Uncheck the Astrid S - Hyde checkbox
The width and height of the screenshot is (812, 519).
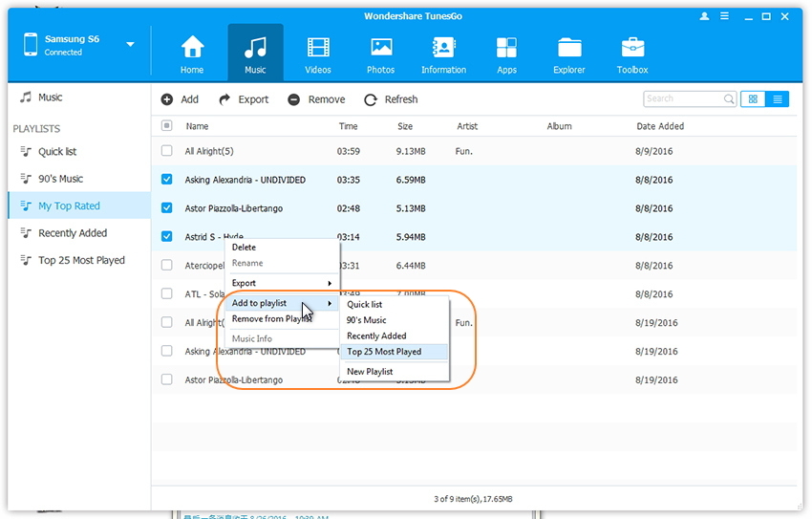(x=167, y=236)
